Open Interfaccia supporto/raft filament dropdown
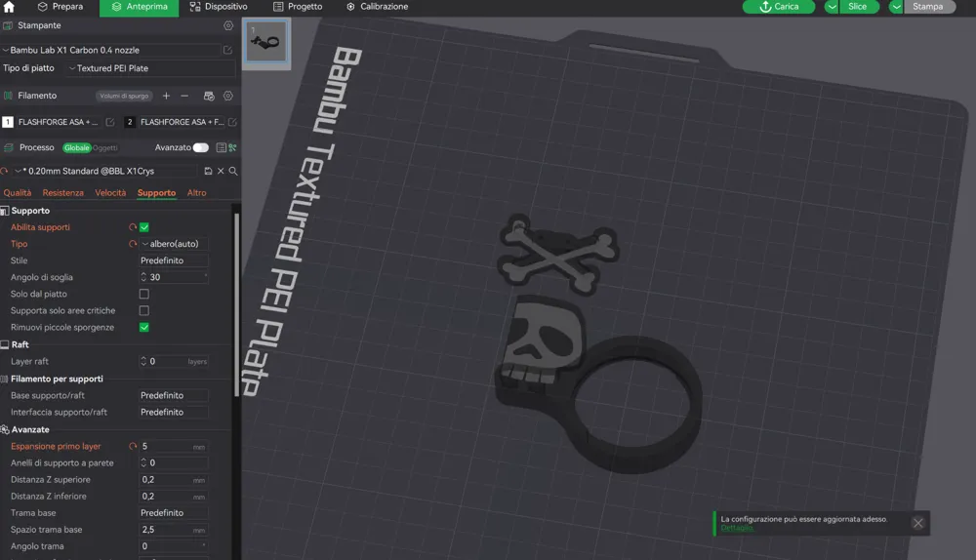Screen dimensions: 976x560 click(x=174, y=413)
